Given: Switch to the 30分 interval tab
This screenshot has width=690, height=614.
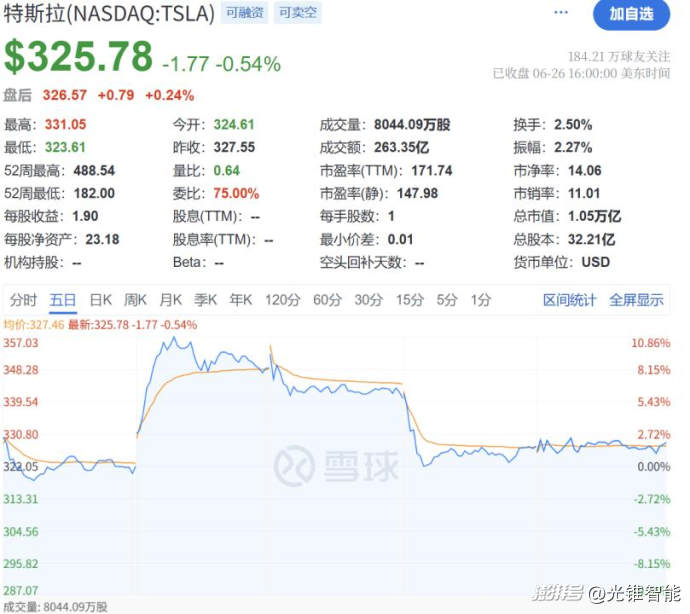Looking at the screenshot, I should 369,300.
